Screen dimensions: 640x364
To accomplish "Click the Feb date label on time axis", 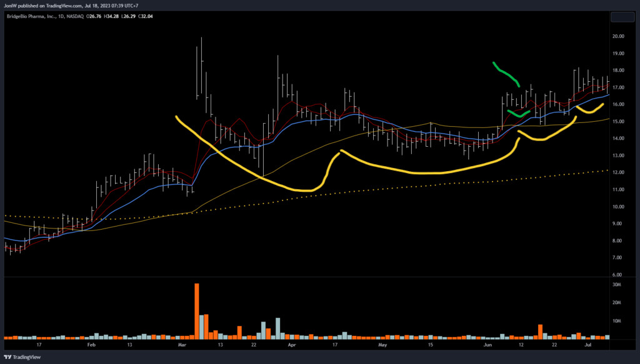I will [91, 344].
